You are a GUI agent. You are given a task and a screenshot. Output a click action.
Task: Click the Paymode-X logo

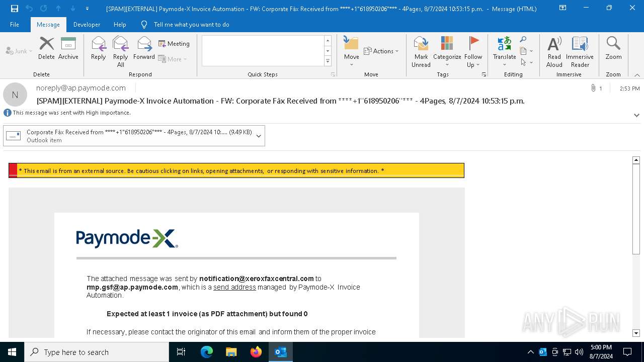pyautogui.click(x=127, y=238)
